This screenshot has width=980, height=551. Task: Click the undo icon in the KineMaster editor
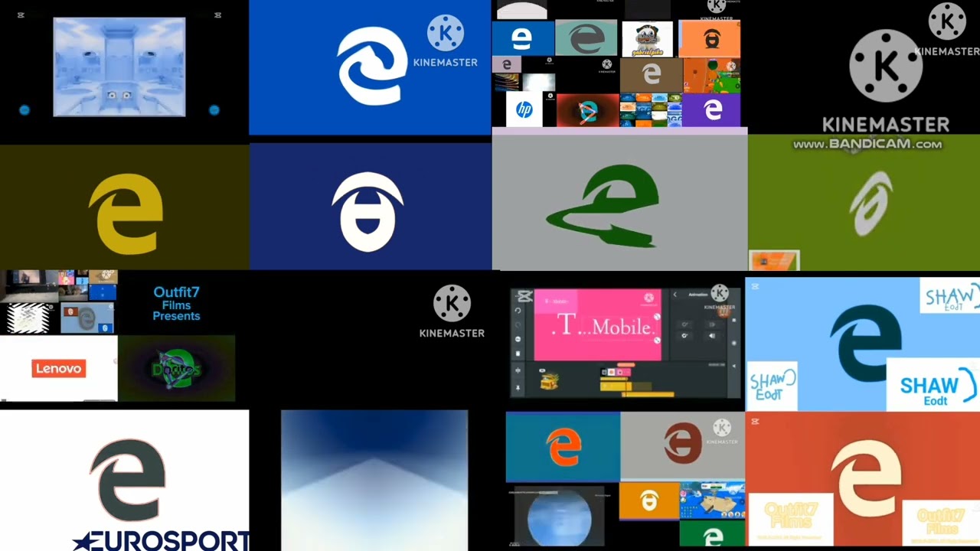[518, 311]
